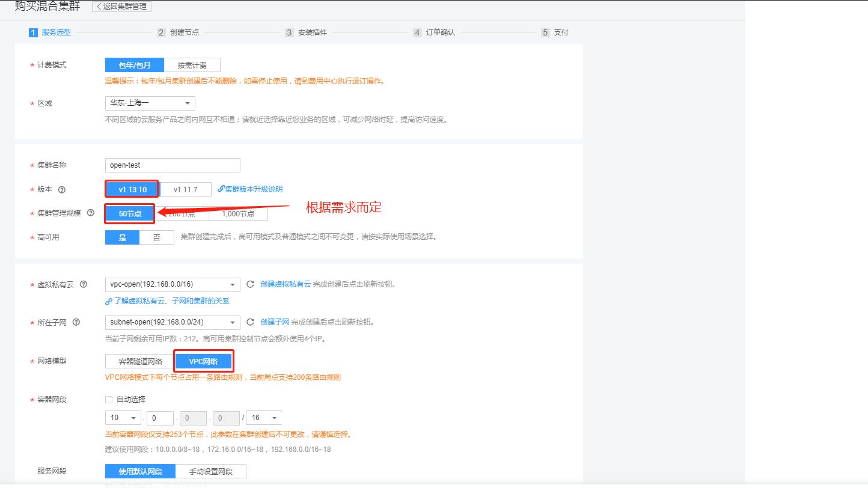Set 高可用 to 否
The width and height of the screenshot is (868, 488).
coord(157,237)
